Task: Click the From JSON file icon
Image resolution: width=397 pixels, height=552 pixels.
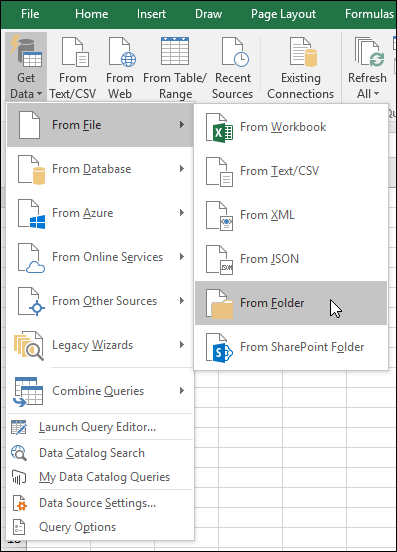Action: [x=219, y=260]
